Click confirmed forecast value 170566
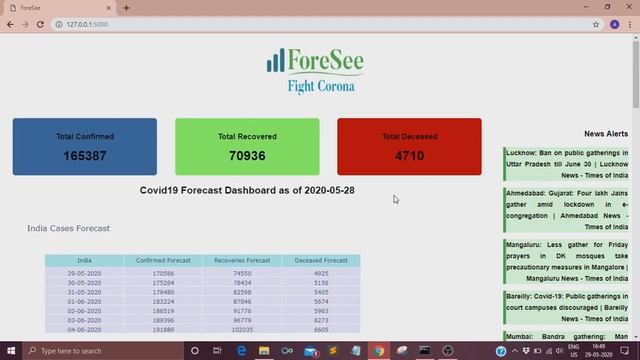The width and height of the screenshot is (640, 360). (163, 273)
